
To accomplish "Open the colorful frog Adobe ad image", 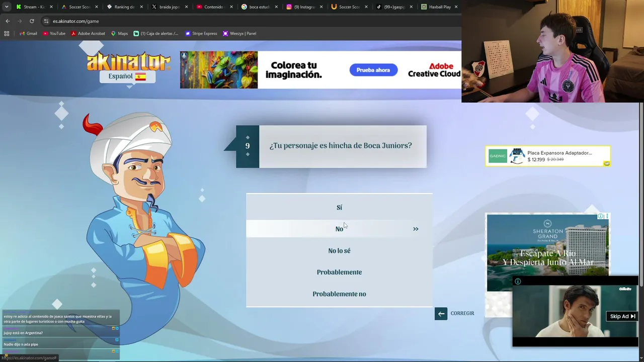I will coord(219,70).
